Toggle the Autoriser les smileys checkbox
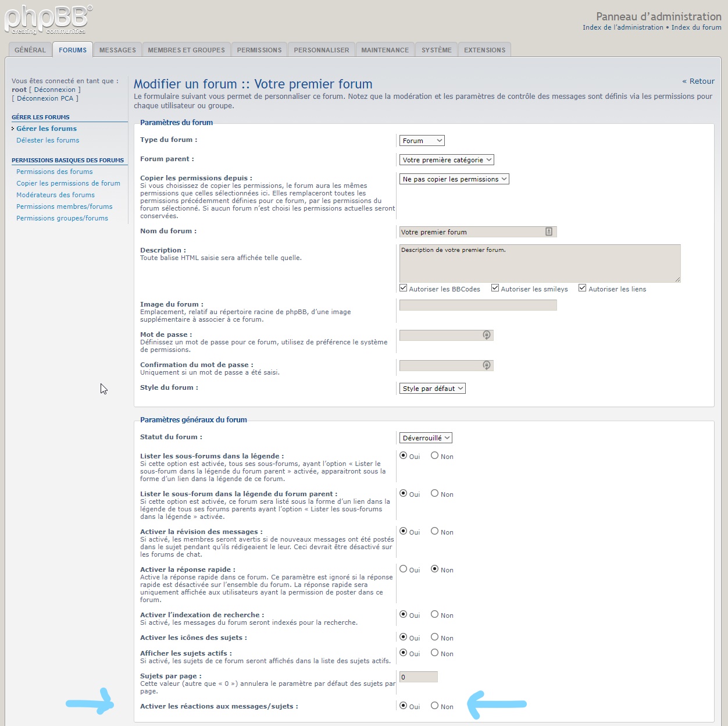728x726 pixels. pyautogui.click(x=495, y=288)
